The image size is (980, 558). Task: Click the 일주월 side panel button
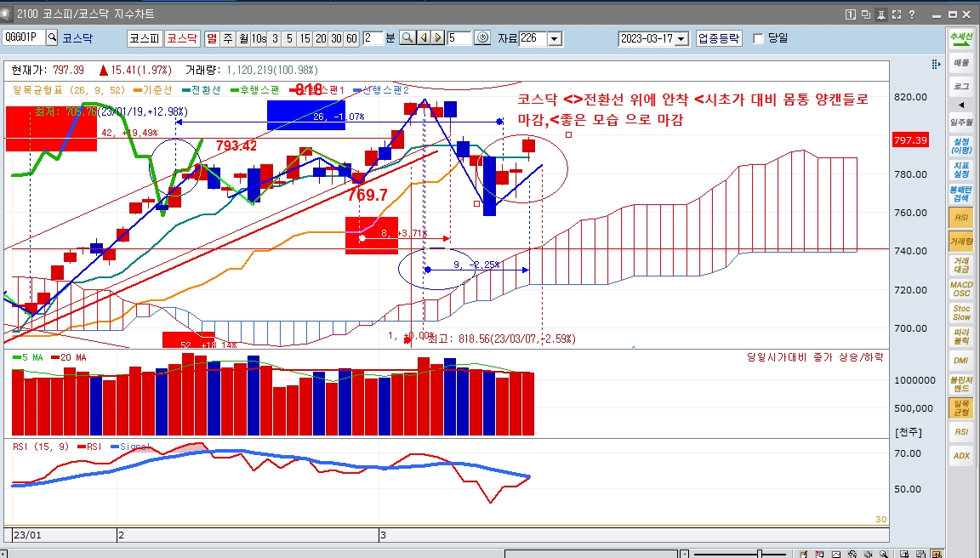(x=961, y=122)
